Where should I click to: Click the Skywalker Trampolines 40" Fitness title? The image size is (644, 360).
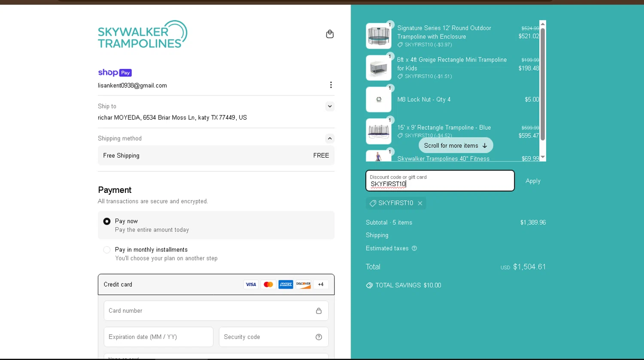click(x=444, y=159)
